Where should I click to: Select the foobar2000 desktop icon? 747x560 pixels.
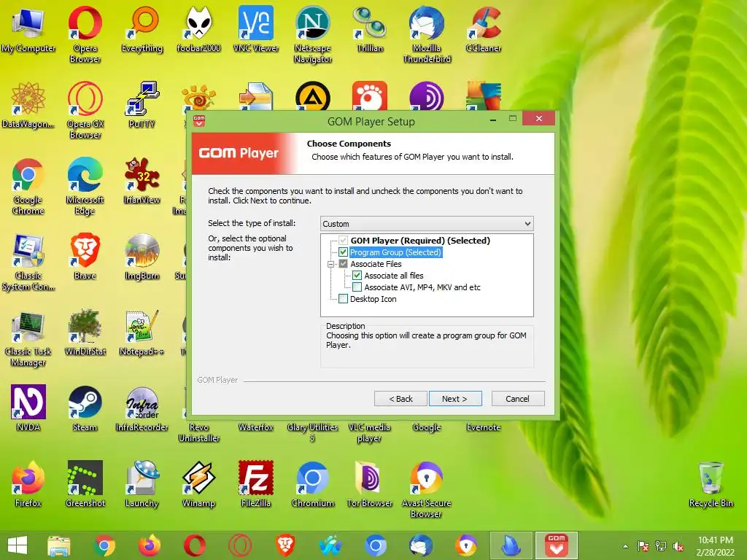198,29
